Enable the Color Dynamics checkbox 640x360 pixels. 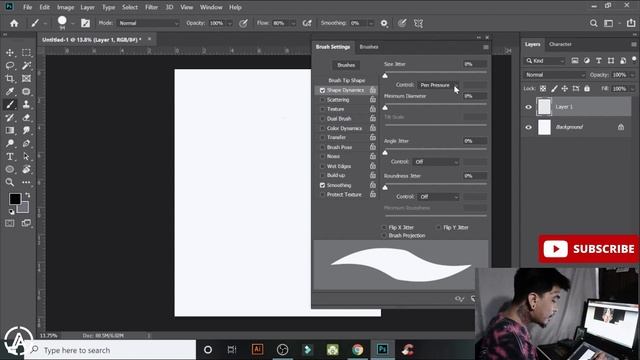[322, 128]
